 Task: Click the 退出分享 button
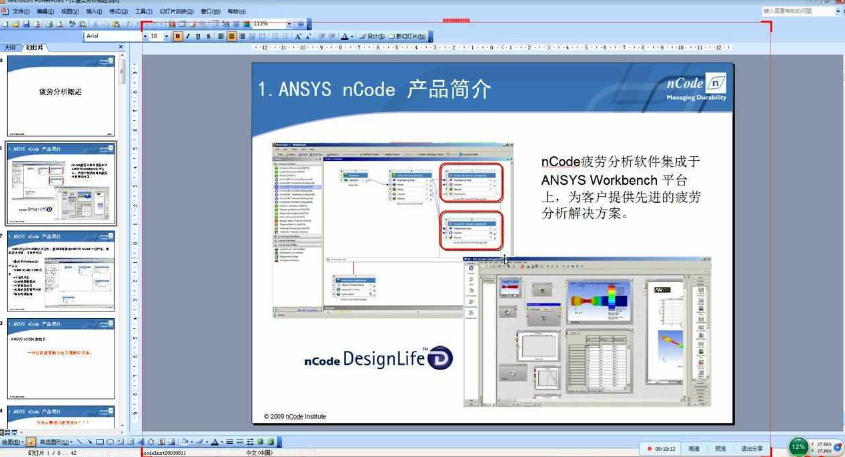click(x=751, y=448)
